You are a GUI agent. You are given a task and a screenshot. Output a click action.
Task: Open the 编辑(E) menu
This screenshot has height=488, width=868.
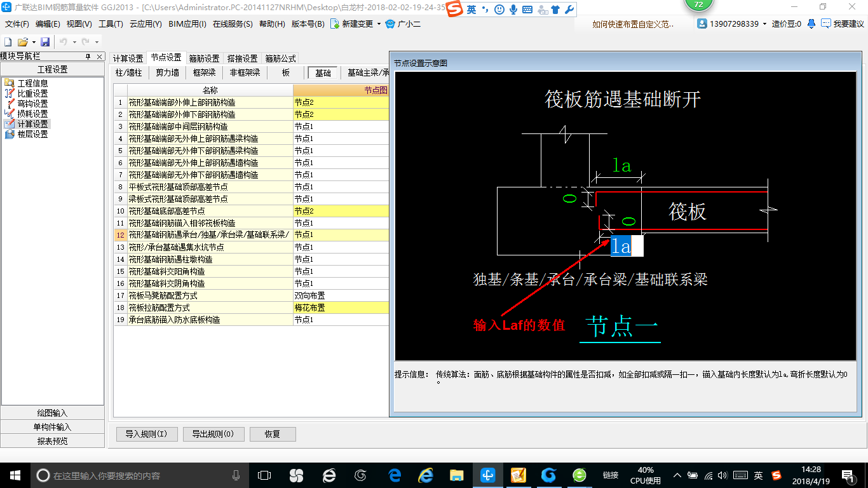pyautogui.click(x=48, y=24)
